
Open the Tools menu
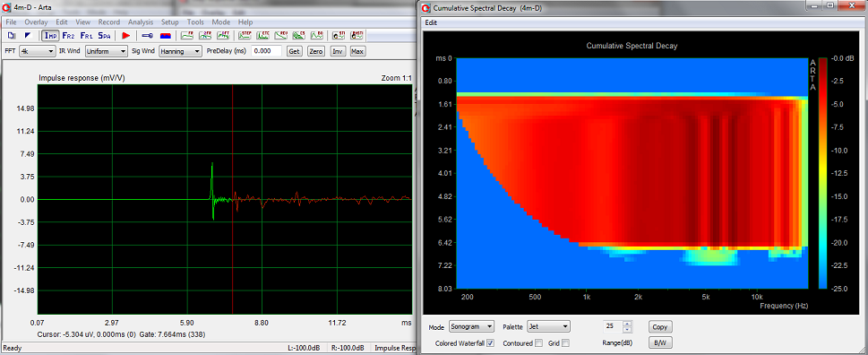click(x=195, y=22)
